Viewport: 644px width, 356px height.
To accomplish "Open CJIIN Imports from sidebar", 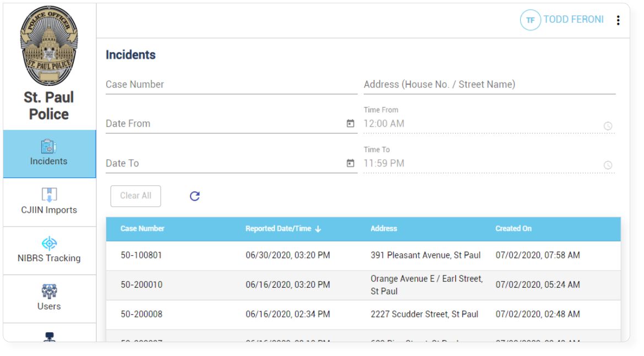I will (x=50, y=202).
